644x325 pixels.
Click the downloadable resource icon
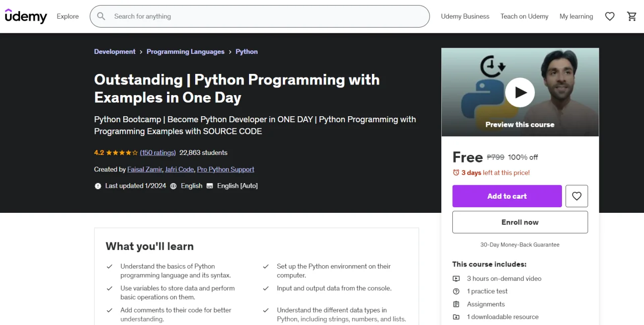tap(456, 317)
